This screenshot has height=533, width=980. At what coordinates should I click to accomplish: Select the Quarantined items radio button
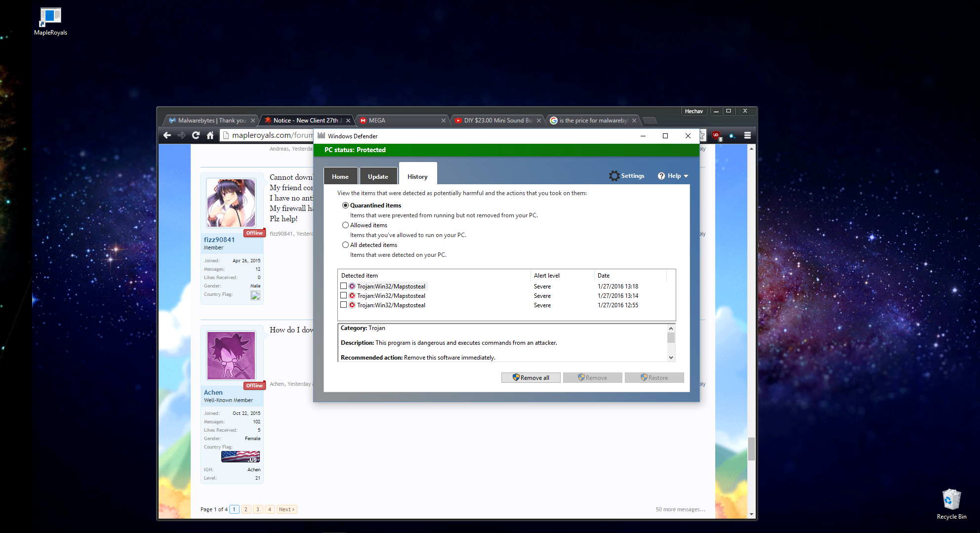[345, 205]
